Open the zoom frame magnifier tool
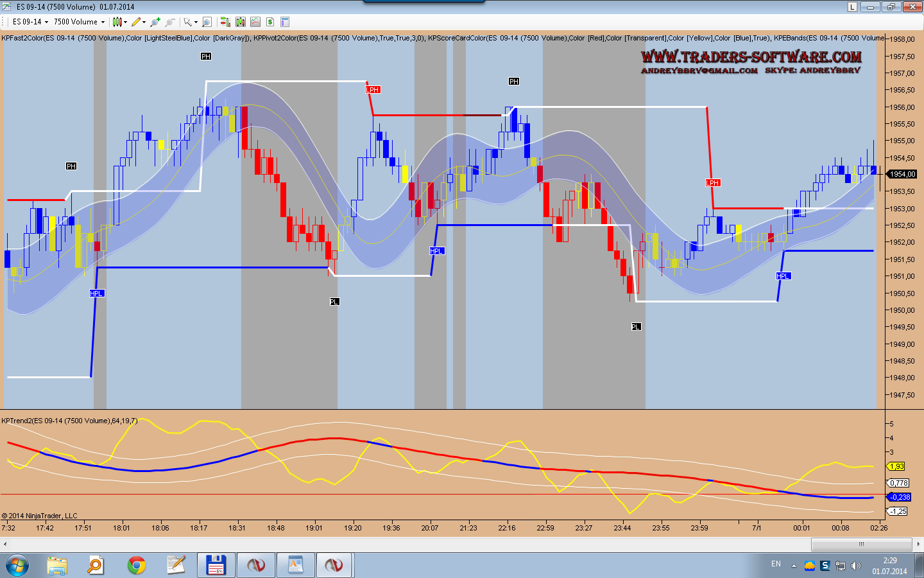The image size is (924, 578). [x=207, y=22]
